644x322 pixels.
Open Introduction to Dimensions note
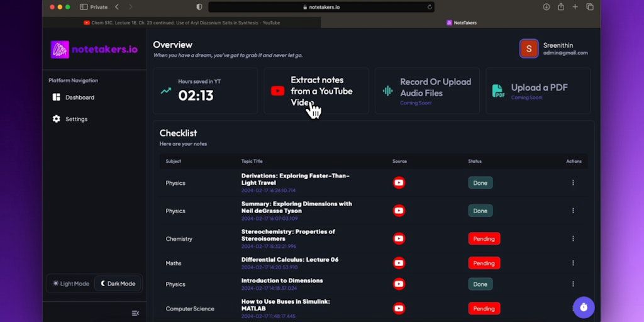pyautogui.click(x=282, y=280)
